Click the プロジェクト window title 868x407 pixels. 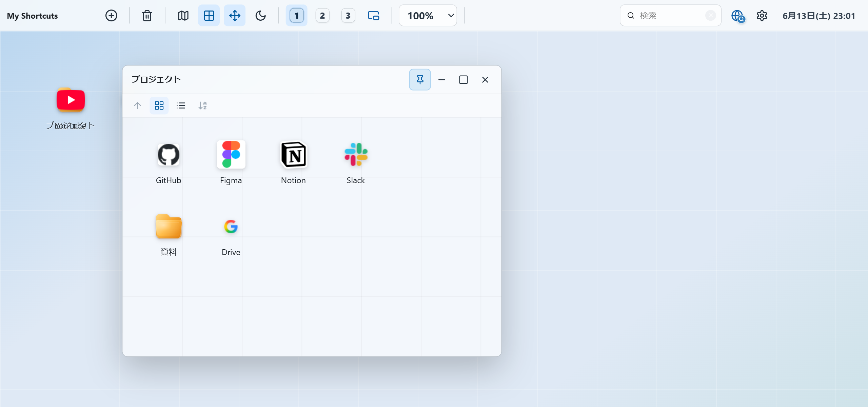[x=156, y=79]
